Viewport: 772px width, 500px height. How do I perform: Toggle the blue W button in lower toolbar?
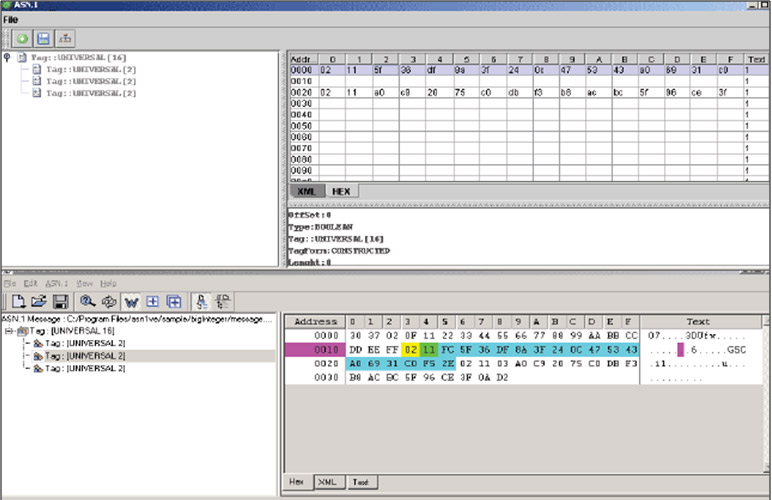131,301
